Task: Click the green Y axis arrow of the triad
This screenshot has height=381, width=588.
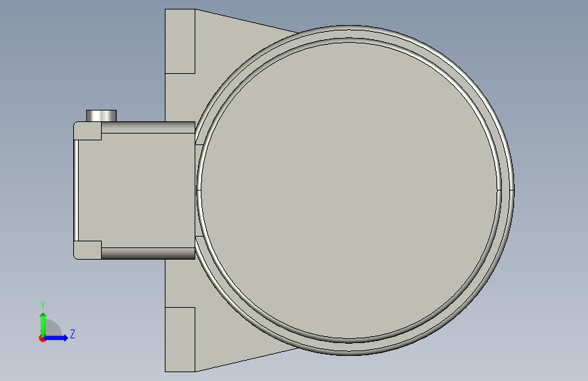Action: point(43,324)
